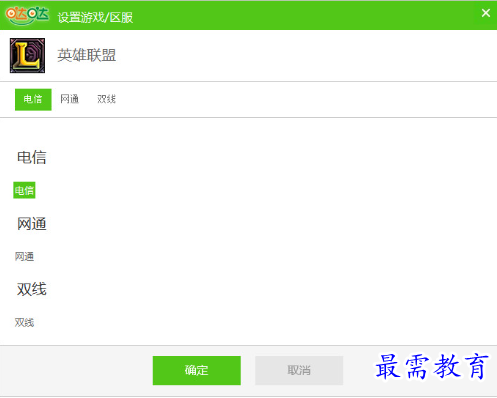Select the highlighted 电信 server option
The height and width of the screenshot is (398, 497).
24,190
